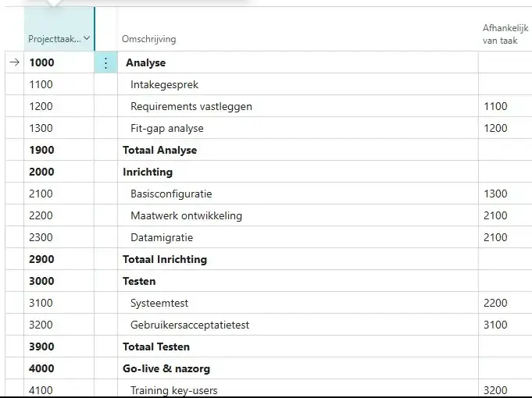Select task number 2100 cell
Image resolution: width=532 pixels, height=398 pixels.
pos(59,194)
